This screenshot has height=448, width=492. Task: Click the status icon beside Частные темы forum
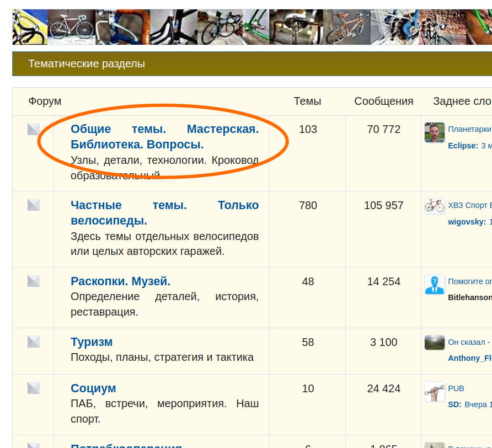click(x=34, y=205)
